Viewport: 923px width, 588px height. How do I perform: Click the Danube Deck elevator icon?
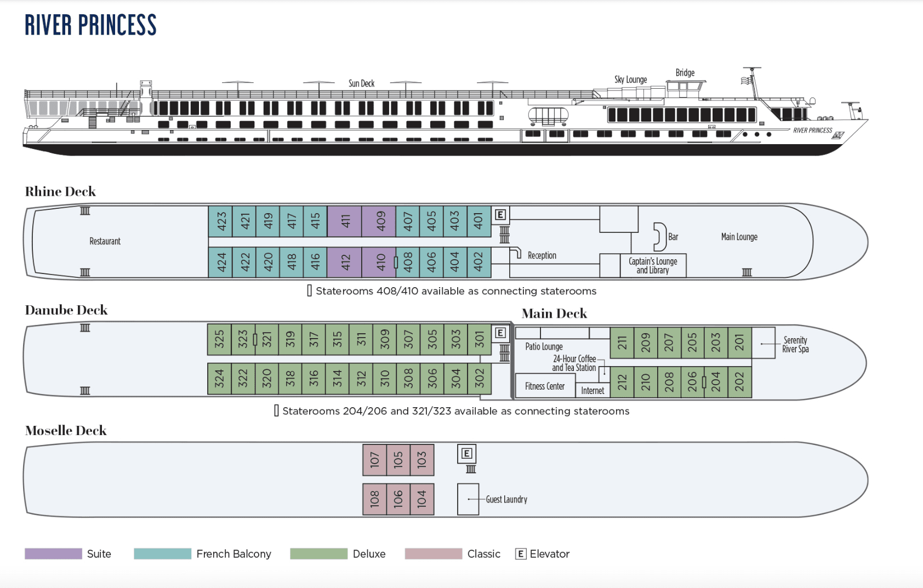pyautogui.click(x=500, y=333)
